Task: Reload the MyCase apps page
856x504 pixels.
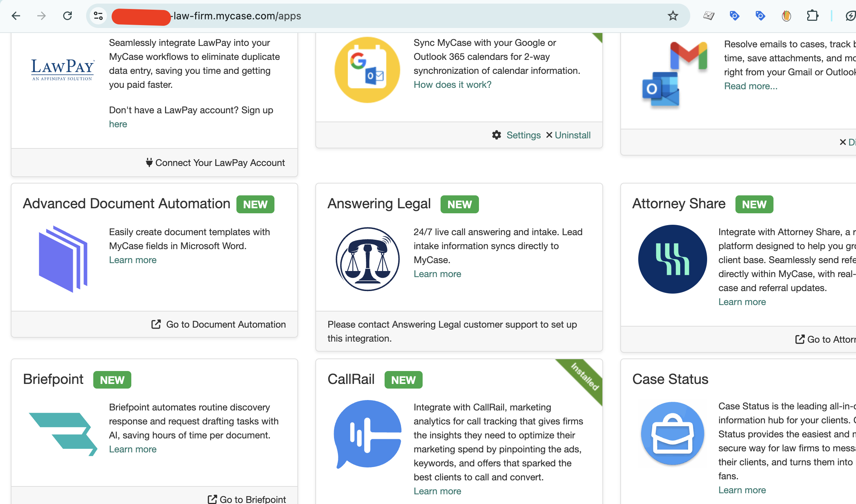Action: [67, 16]
